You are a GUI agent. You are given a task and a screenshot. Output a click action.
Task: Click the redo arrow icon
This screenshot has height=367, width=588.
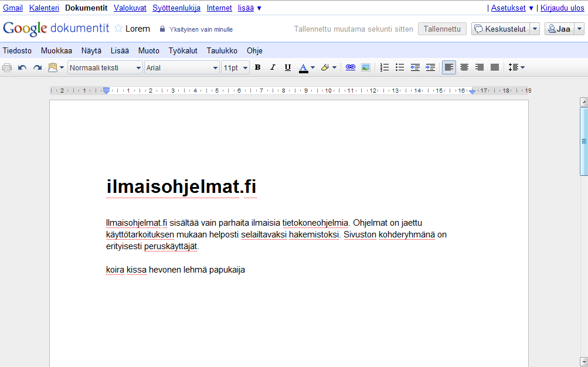click(37, 67)
